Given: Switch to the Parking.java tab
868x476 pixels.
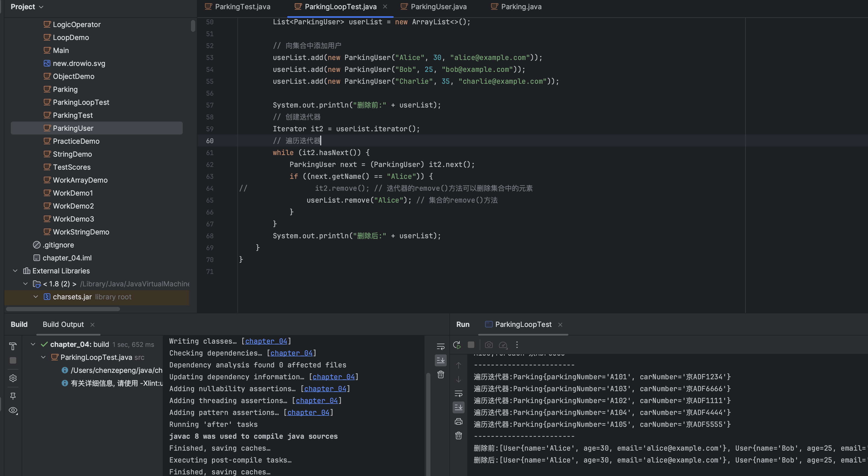Looking at the screenshot, I should click(x=516, y=7).
